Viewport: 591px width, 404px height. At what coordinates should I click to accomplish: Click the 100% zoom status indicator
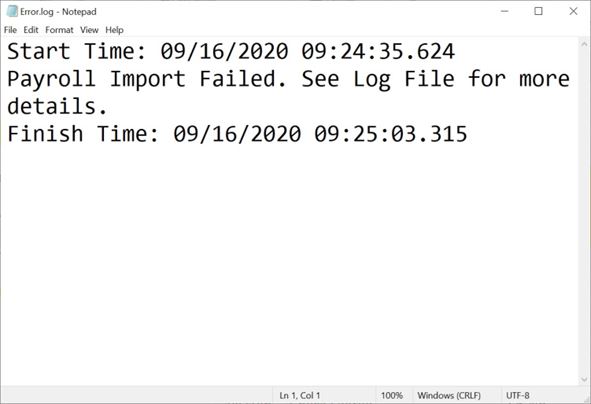tap(392, 395)
